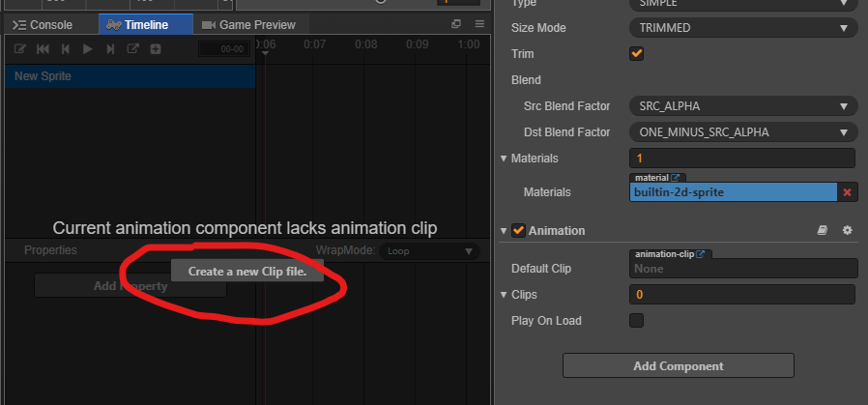Open Animation component gear settings

pyautogui.click(x=848, y=231)
